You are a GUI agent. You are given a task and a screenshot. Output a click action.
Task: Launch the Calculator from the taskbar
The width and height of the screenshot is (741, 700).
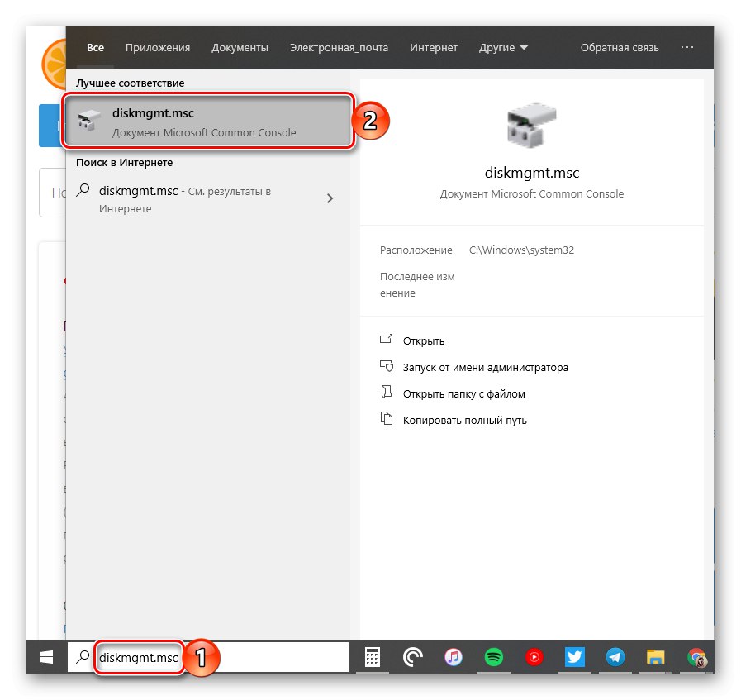[x=372, y=657]
